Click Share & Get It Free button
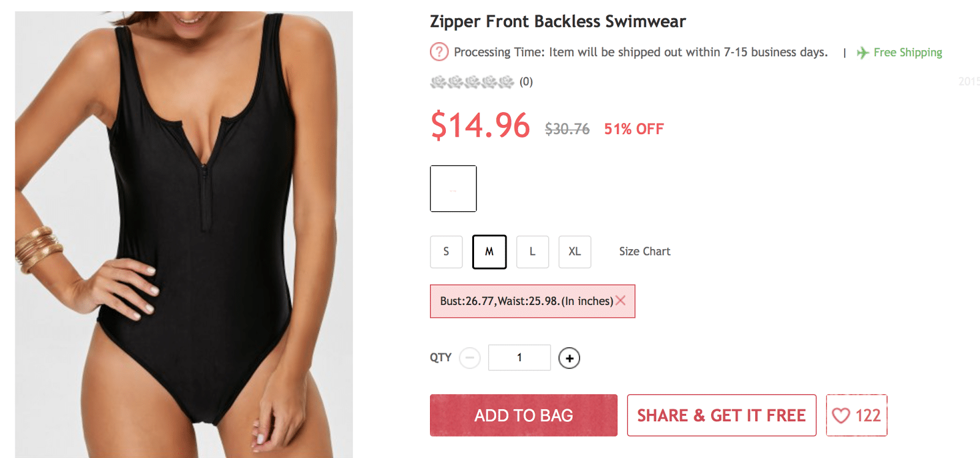The image size is (980, 458). click(x=722, y=415)
